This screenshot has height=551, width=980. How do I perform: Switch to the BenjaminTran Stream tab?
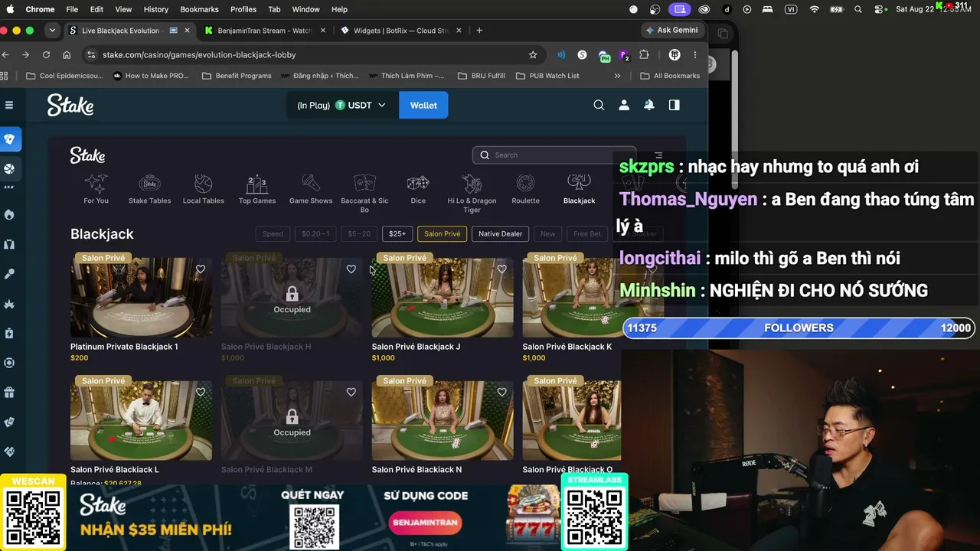pos(264,31)
